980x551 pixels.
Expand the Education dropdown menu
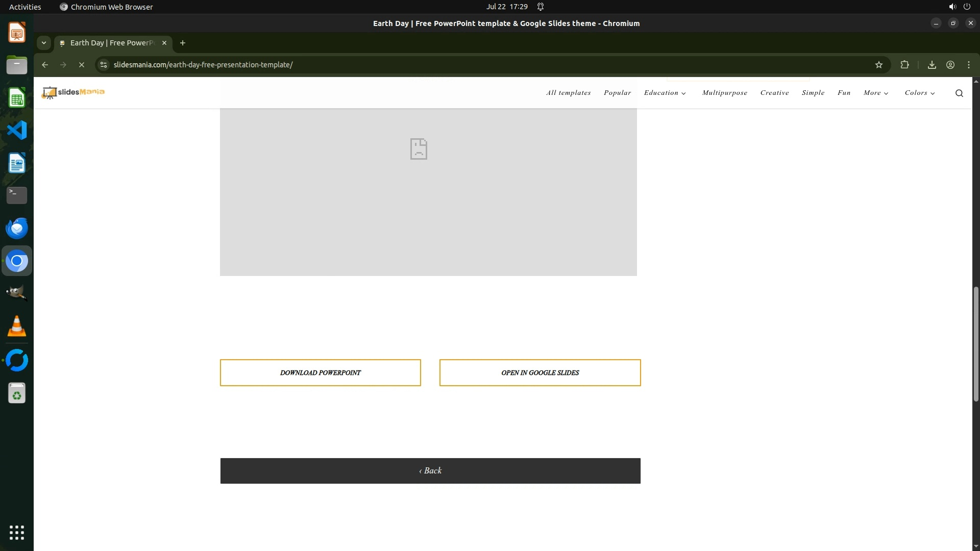pyautogui.click(x=665, y=93)
